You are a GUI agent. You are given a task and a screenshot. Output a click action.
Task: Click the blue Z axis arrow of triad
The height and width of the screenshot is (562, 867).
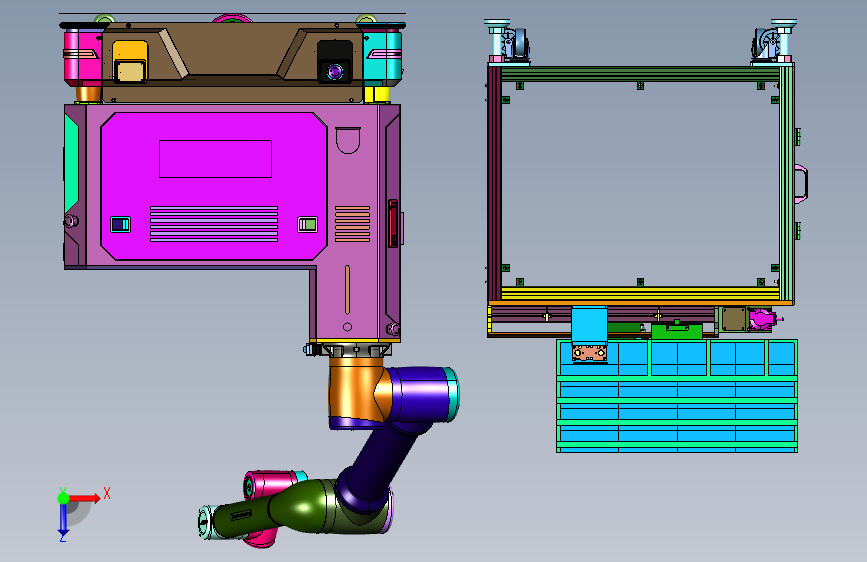(63, 519)
